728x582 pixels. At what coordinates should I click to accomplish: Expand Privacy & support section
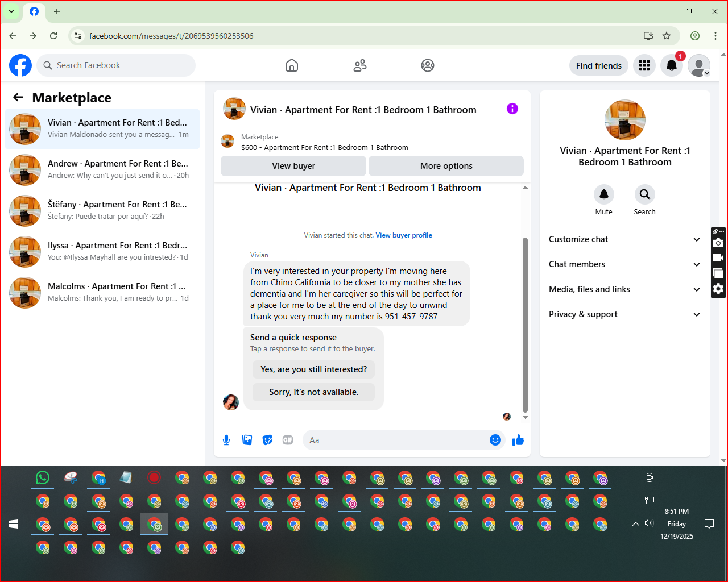624,314
